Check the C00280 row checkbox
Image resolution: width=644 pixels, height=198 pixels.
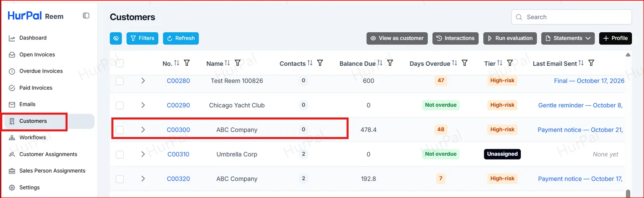(120, 81)
